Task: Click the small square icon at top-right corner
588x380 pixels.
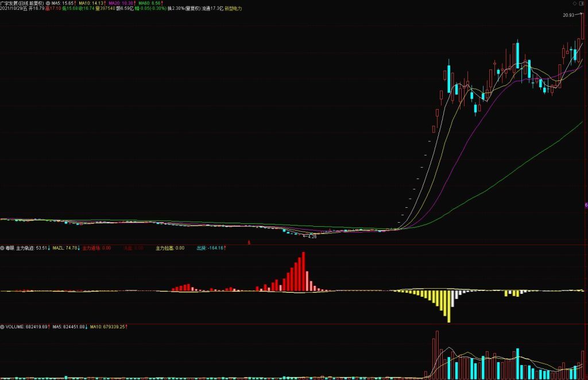Action: 582,3
